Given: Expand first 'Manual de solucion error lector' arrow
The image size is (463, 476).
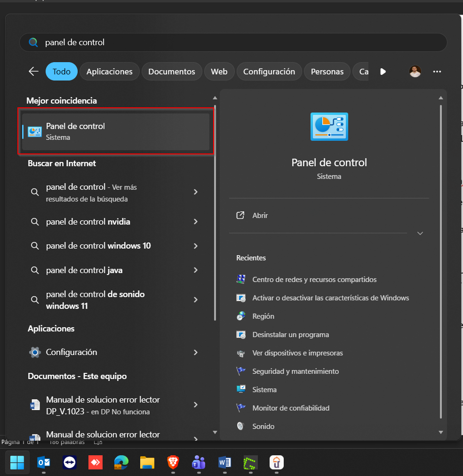Looking at the screenshot, I should click(x=196, y=404).
